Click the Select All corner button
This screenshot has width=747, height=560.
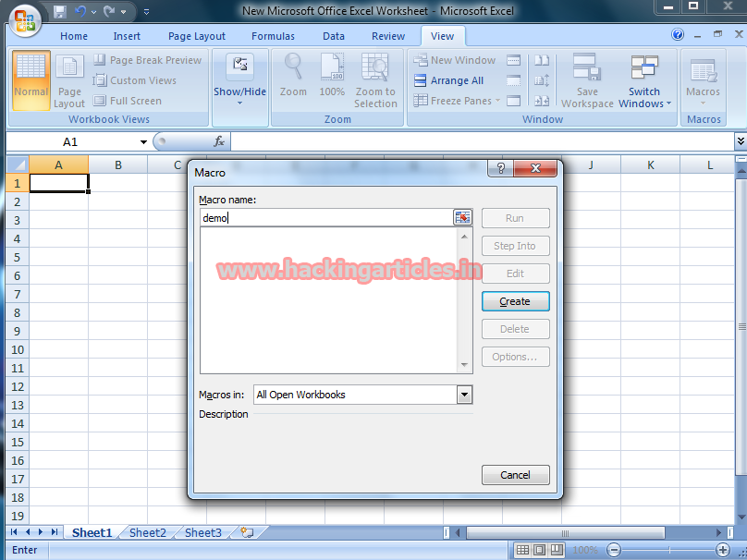click(18, 165)
